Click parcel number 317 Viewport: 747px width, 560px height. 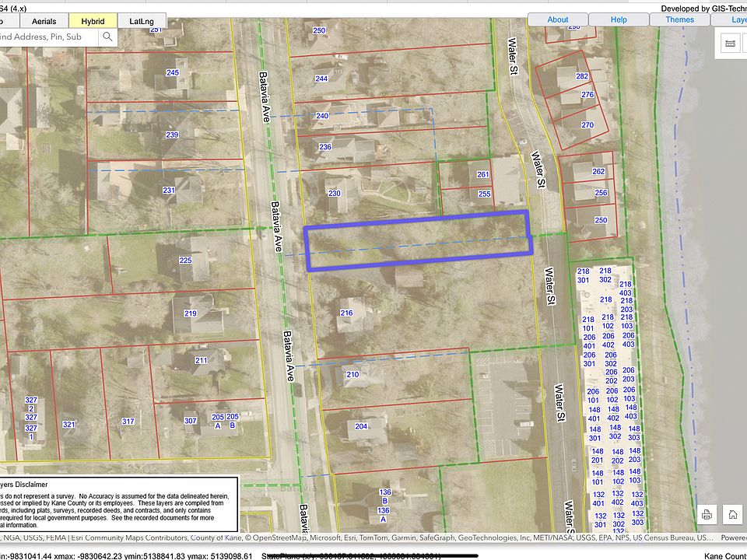coord(128,422)
